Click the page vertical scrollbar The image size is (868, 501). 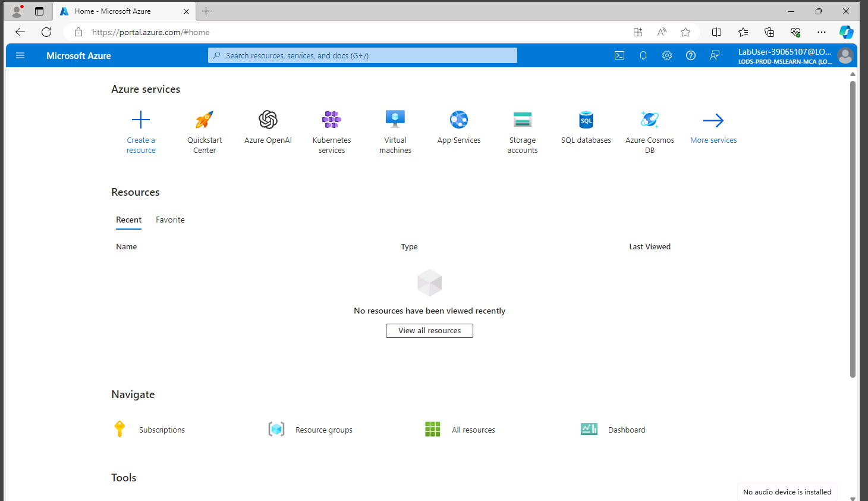coord(853,229)
